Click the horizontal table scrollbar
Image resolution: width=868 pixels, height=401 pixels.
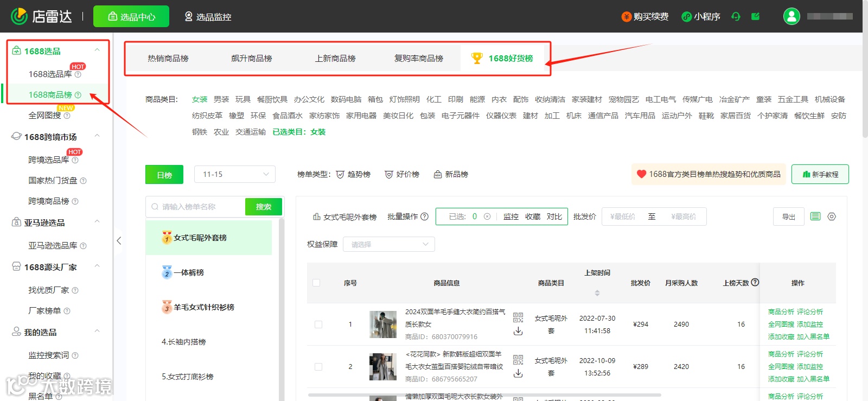484,395
